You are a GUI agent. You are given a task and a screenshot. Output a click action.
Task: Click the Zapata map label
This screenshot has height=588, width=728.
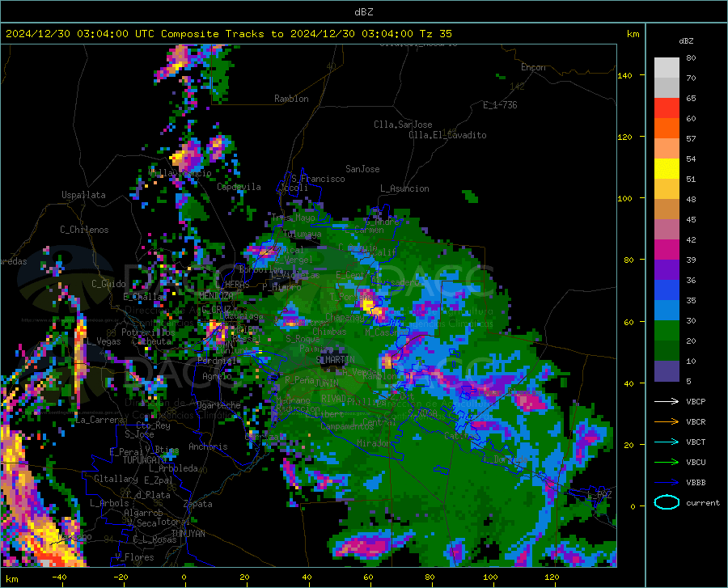point(198,504)
